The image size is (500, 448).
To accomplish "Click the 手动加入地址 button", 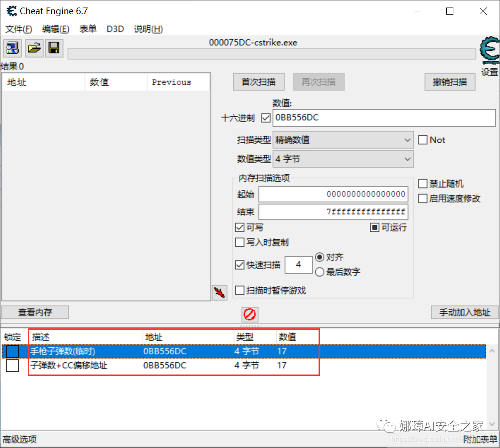I will pyautogui.click(x=465, y=312).
